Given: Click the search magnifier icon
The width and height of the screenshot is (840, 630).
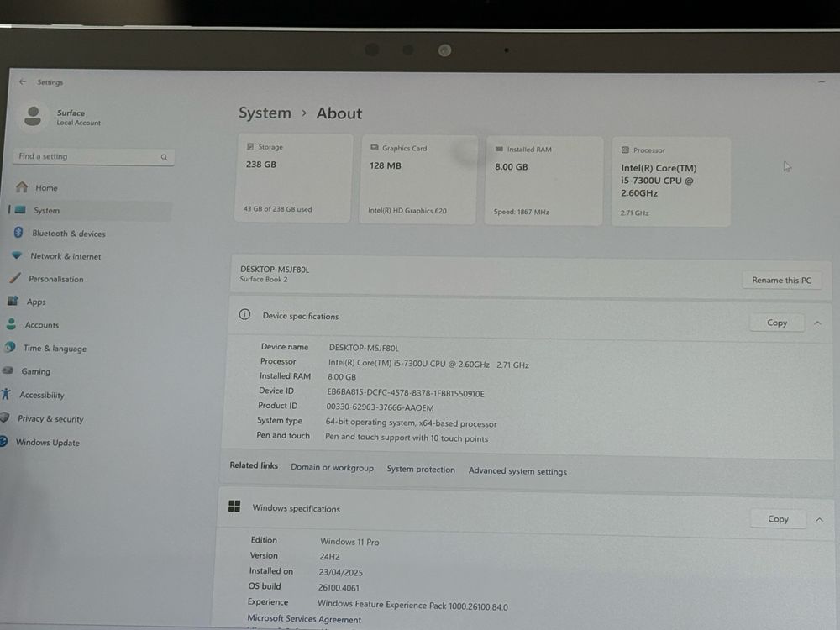Looking at the screenshot, I should point(164,157).
